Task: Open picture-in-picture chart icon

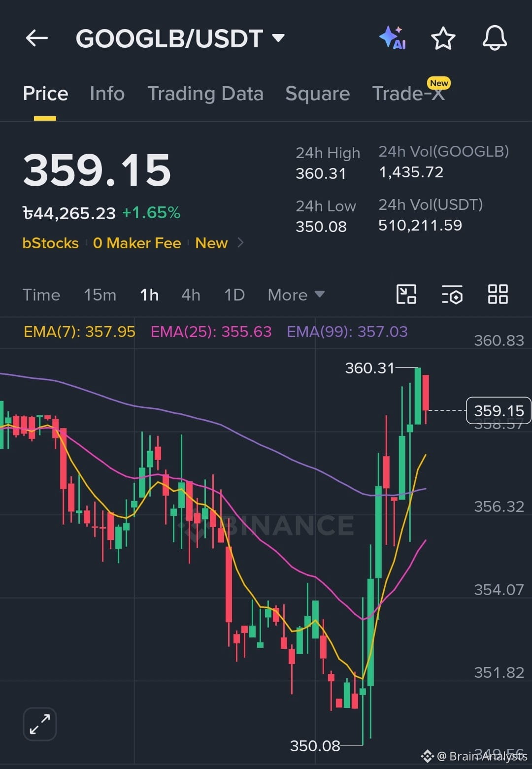Action: click(x=406, y=295)
